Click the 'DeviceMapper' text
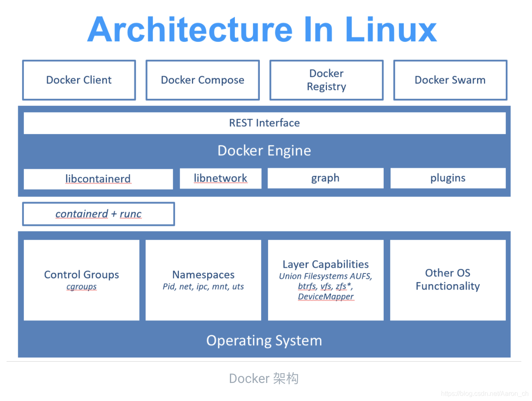Viewport: 532px width, 401px height. (326, 296)
